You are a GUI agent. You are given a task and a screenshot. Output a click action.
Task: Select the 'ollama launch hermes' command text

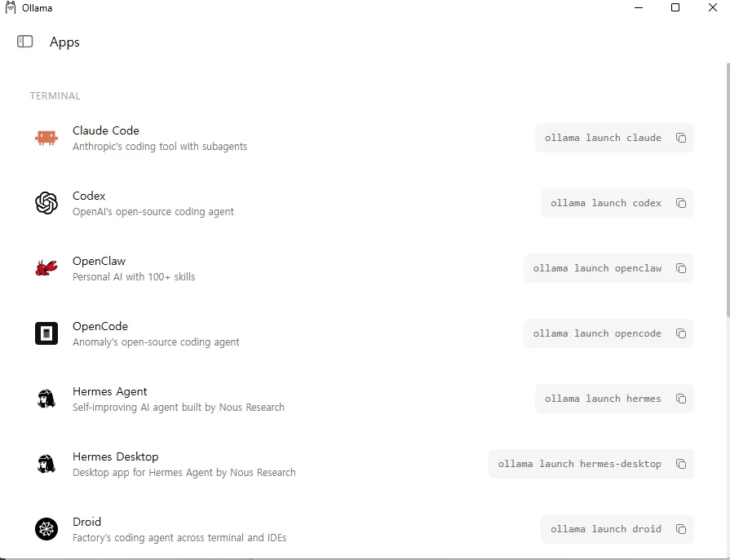click(603, 399)
